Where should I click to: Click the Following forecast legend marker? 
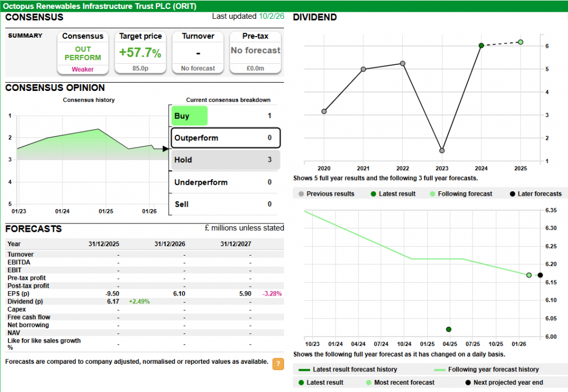pos(433,194)
